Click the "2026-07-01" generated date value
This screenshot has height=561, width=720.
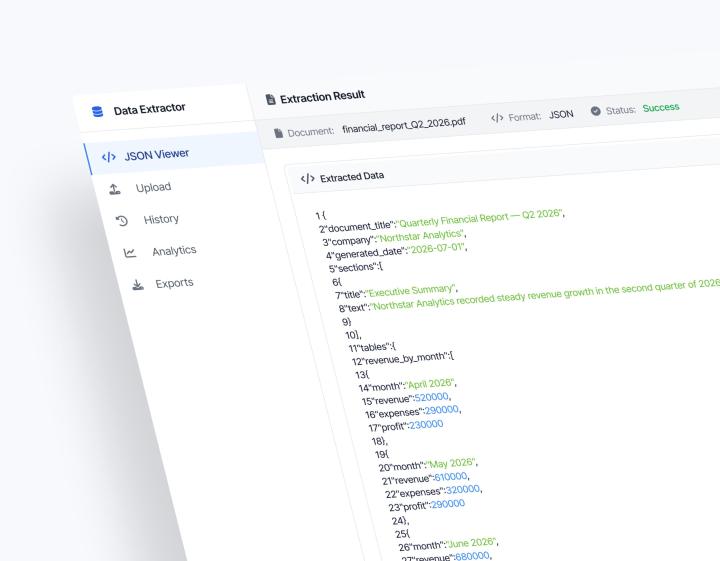(436, 249)
